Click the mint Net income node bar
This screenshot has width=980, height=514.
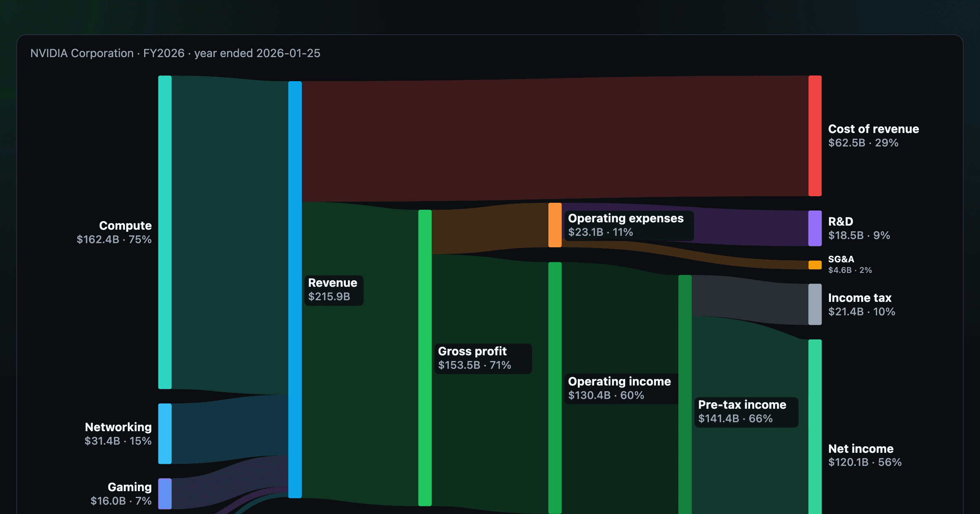click(815, 426)
